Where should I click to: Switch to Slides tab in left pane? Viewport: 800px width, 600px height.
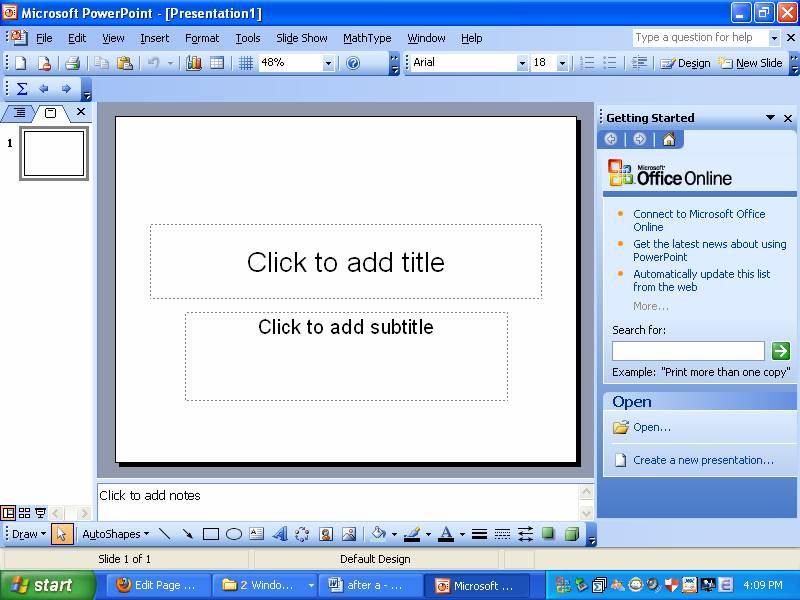pyautogui.click(x=51, y=113)
